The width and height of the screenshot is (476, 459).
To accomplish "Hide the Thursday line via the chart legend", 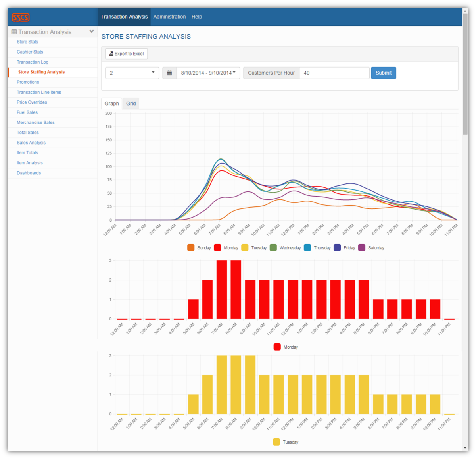I will (x=317, y=247).
